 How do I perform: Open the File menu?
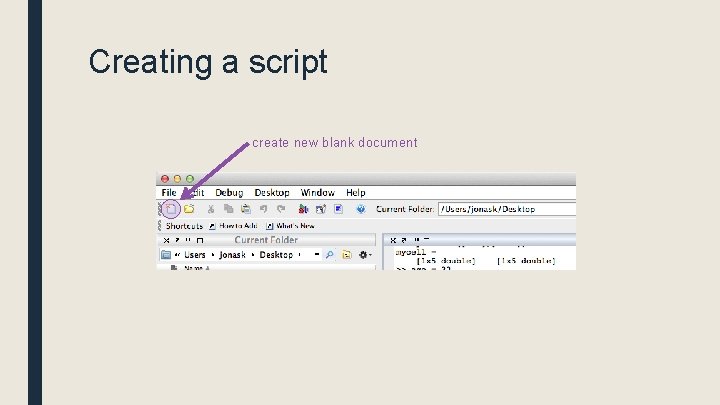point(169,192)
